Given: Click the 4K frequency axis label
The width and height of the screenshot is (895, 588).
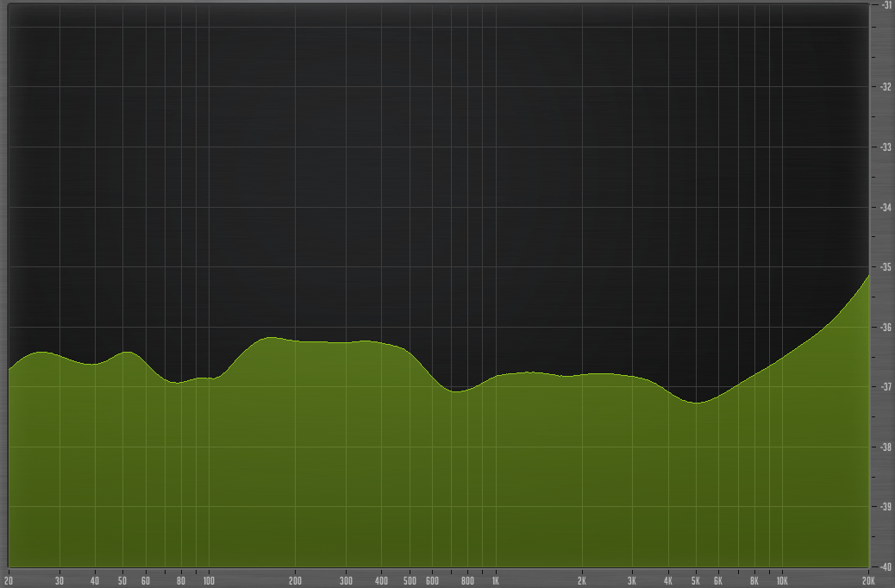Looking at the screenshot, I should click(x=668, y=580).
